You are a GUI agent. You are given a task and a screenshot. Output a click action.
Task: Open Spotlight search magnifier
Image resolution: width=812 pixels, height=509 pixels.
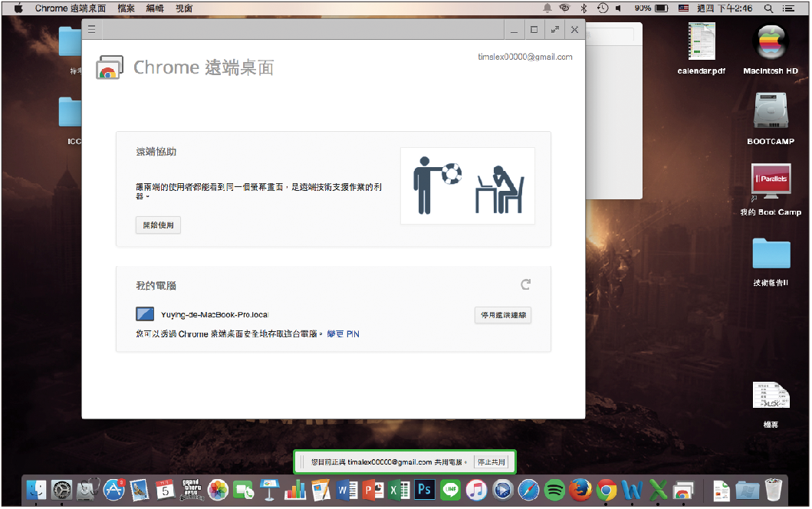click(768, 8)
